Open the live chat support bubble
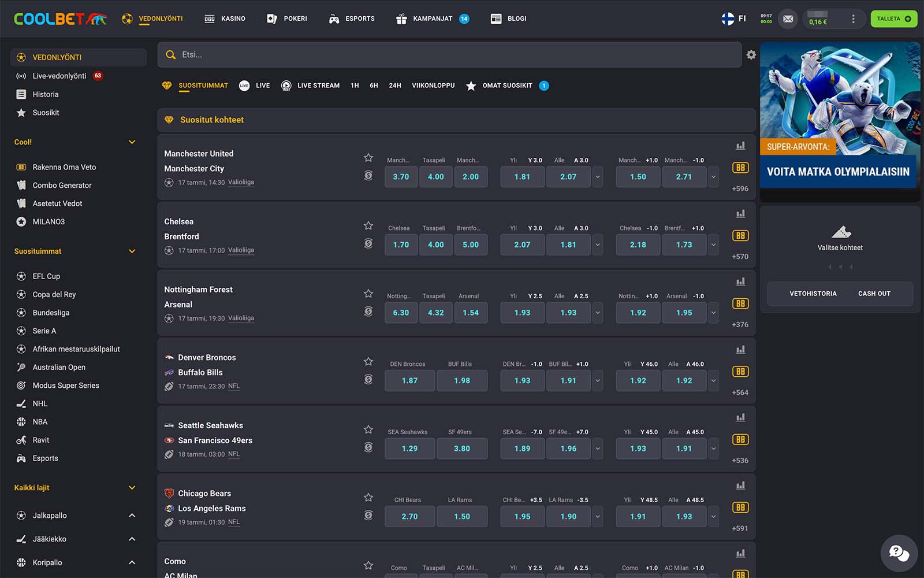Viewport: 924px width, 578px height. [x=899, y=553]
